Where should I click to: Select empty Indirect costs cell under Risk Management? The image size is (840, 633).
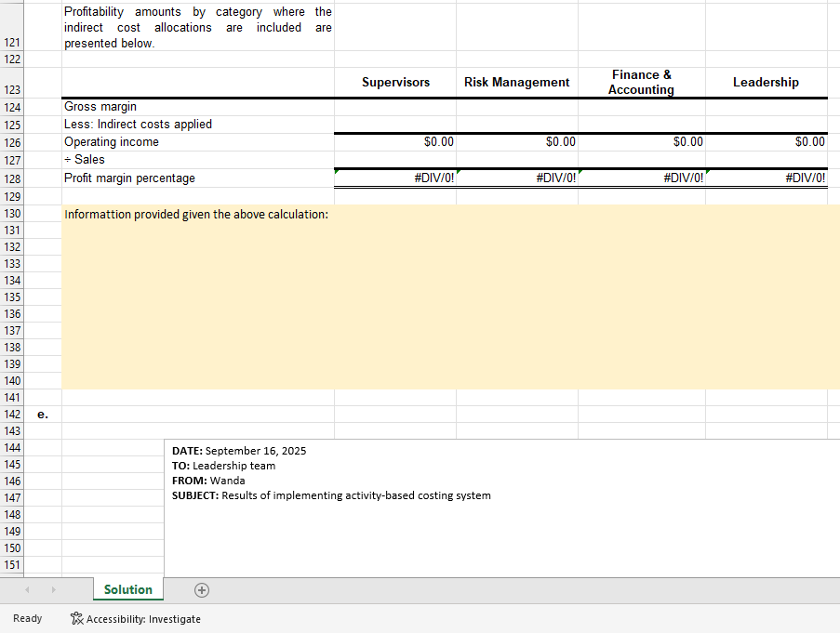pos(517,125)
